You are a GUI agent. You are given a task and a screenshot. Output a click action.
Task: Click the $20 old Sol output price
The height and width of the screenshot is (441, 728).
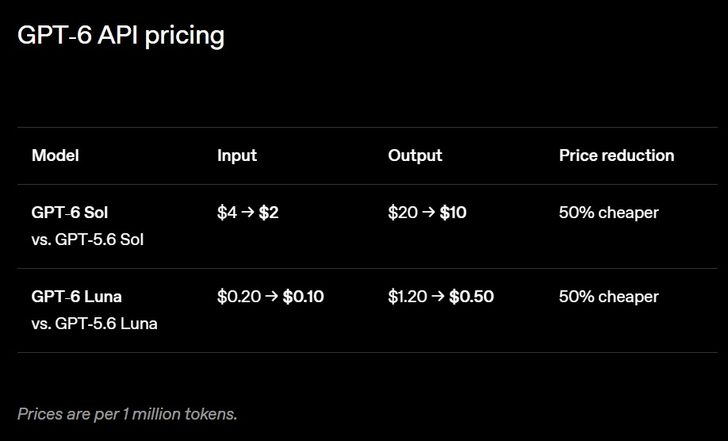(403, 213)
